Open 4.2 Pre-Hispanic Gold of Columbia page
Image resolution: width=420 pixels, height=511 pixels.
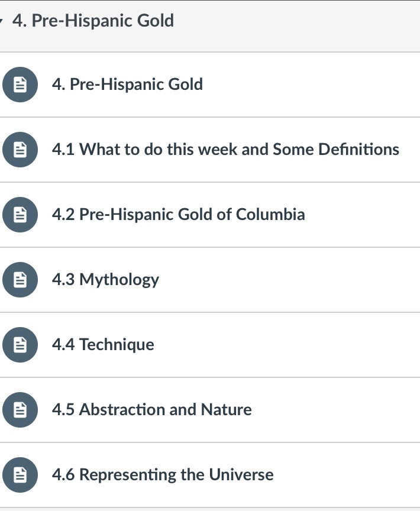click(178, 215)
